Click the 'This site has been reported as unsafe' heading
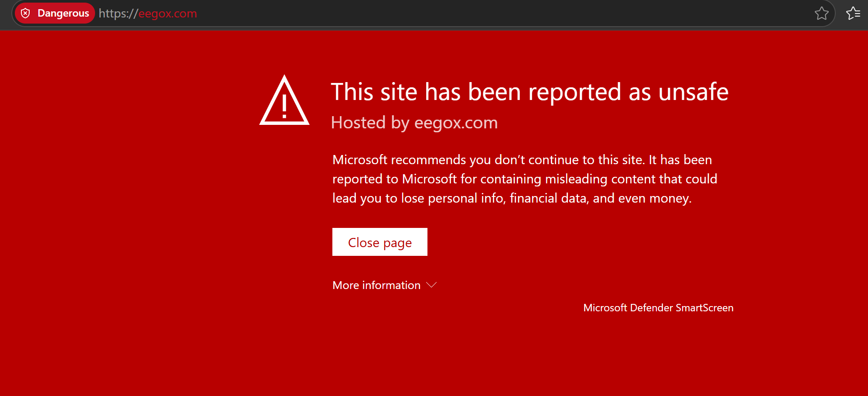 pyautogui.click(x=530, y=92)
